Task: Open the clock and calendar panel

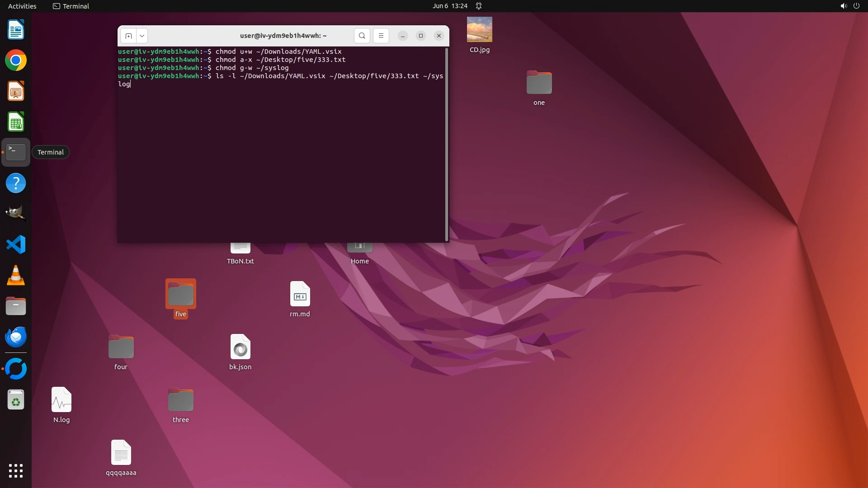Action: coord(449,6)
